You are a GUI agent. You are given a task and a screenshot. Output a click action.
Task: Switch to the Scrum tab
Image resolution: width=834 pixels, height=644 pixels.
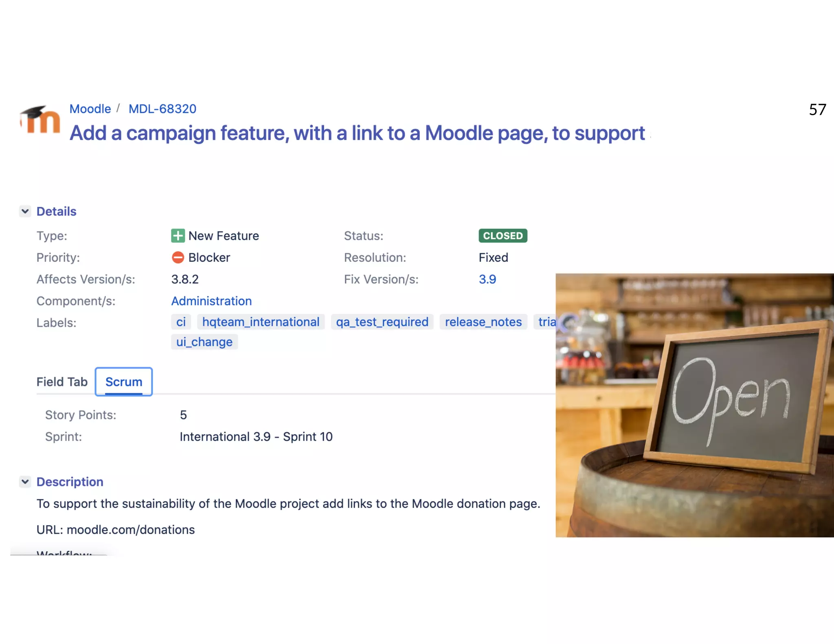(x=124, y=382)
